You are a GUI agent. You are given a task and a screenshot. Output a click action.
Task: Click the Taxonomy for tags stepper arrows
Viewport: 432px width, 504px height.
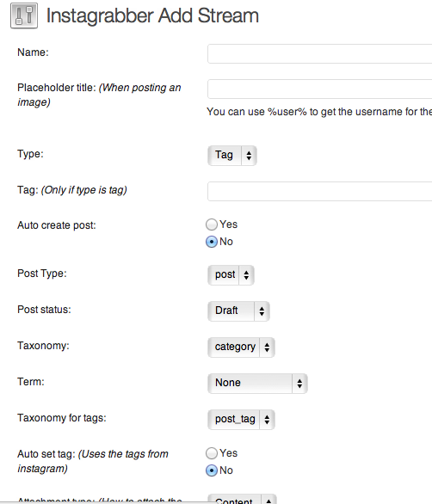pyautogui.click(x=267, y=420)
